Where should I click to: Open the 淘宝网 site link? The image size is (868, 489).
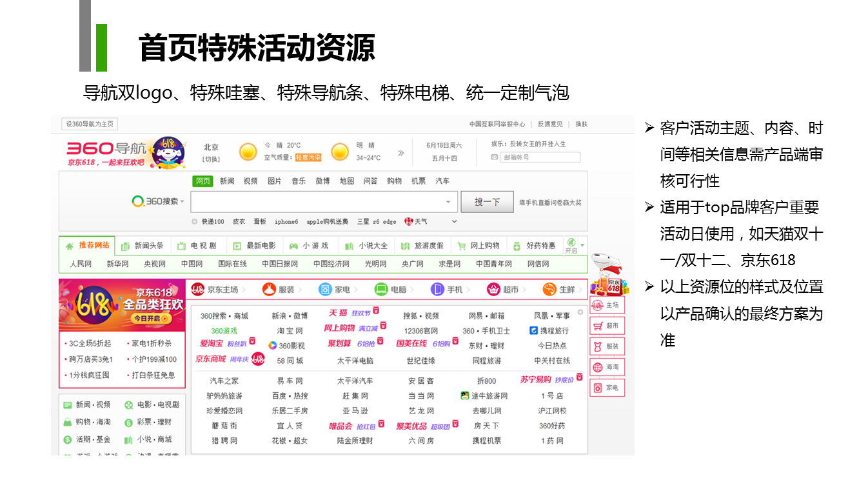tap(290, 331)
